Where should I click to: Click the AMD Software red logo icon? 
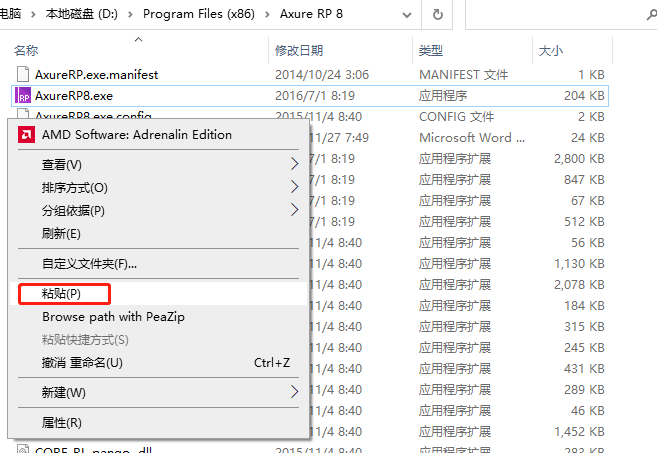pyautogui.click(x=26, y=135)
